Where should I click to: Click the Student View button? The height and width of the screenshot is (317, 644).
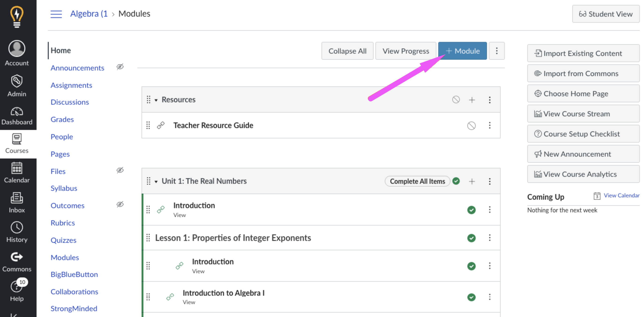coord(606,14)
